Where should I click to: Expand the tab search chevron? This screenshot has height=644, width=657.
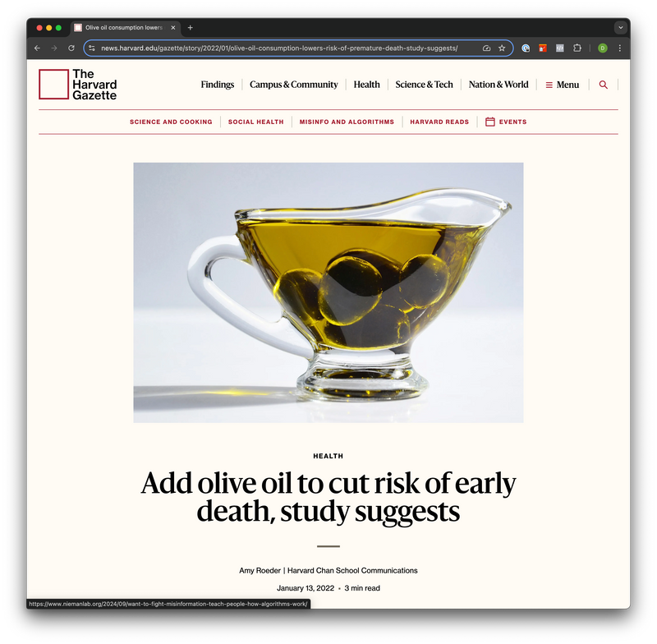coord(621,28)
